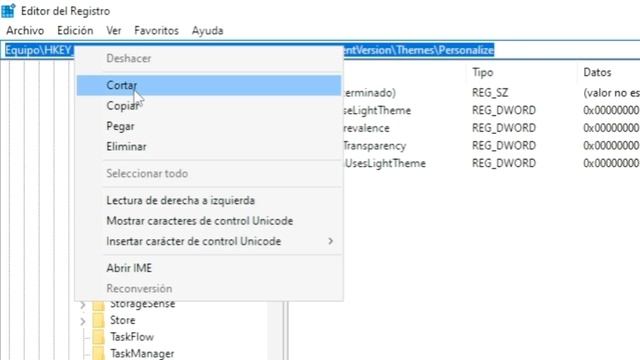The image size is (640, 360).
Task: Select the AppsUseLightTheme value row
Action: click(491, 110)
